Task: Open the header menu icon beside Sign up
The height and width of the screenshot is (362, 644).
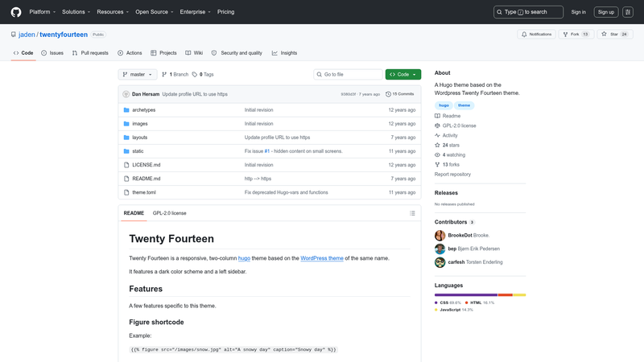Action: point(628,12)
